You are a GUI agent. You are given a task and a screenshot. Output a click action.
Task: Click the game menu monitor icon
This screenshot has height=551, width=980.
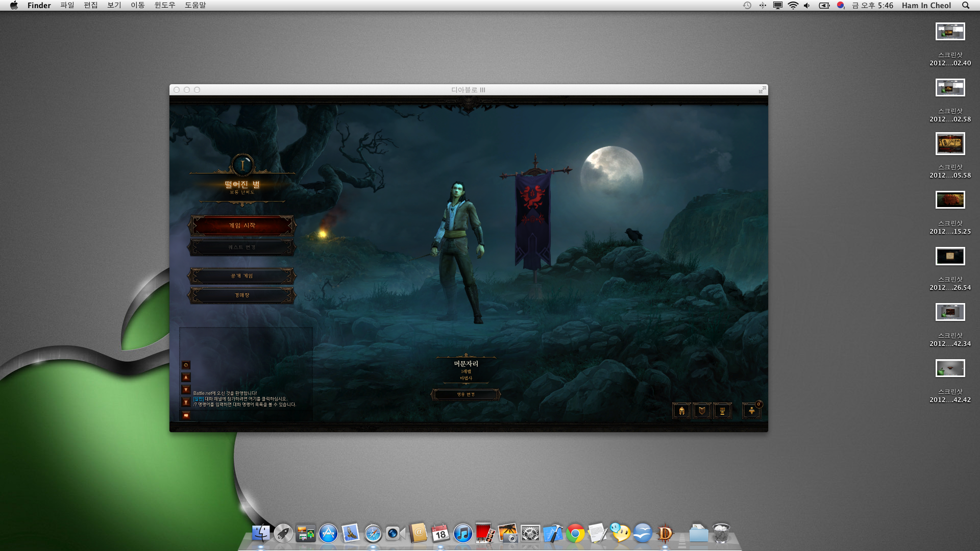pos(722,411)
